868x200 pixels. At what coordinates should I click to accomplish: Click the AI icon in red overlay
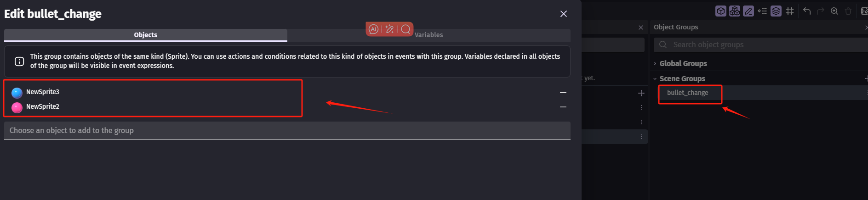tap(374, 29)
